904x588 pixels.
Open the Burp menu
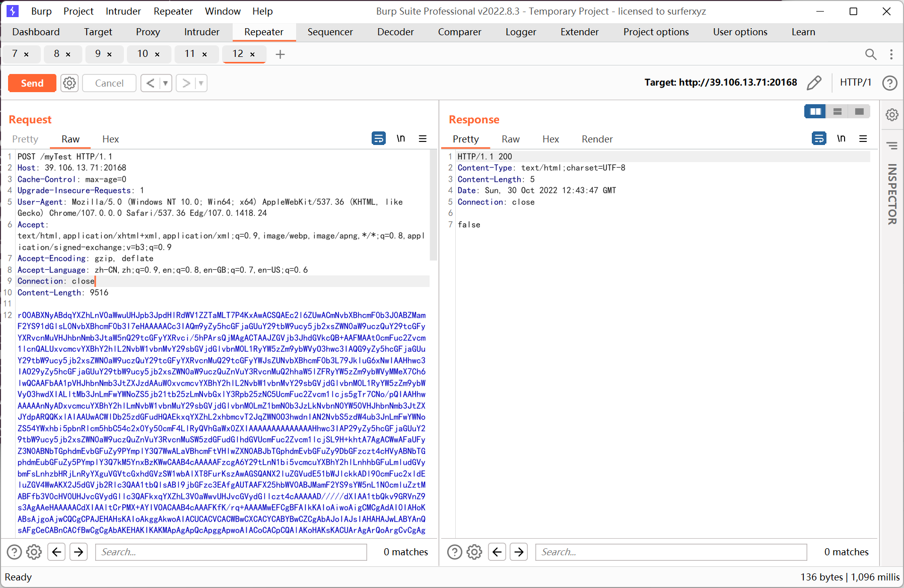tap(41, 11)
